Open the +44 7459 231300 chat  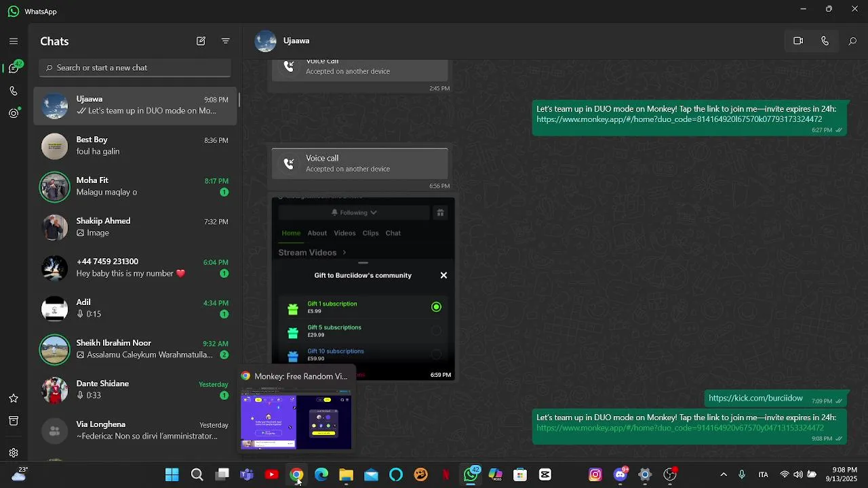(x=135, y=268)
